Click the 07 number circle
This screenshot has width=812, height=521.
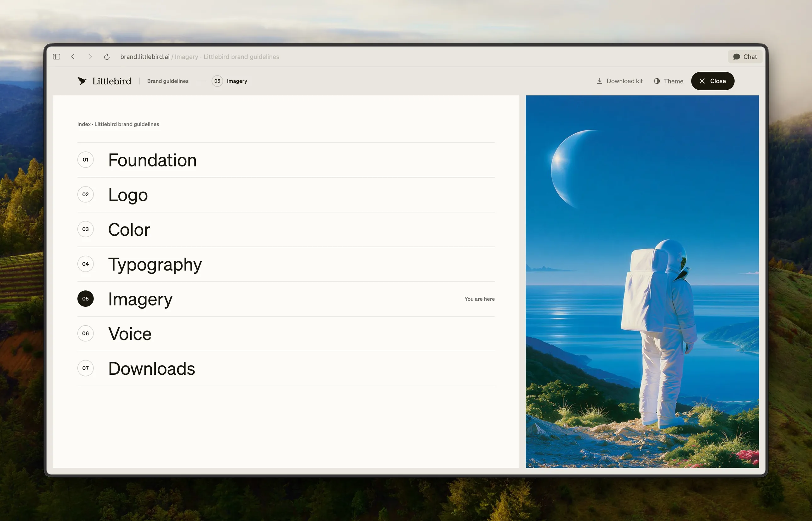[86, 368]
